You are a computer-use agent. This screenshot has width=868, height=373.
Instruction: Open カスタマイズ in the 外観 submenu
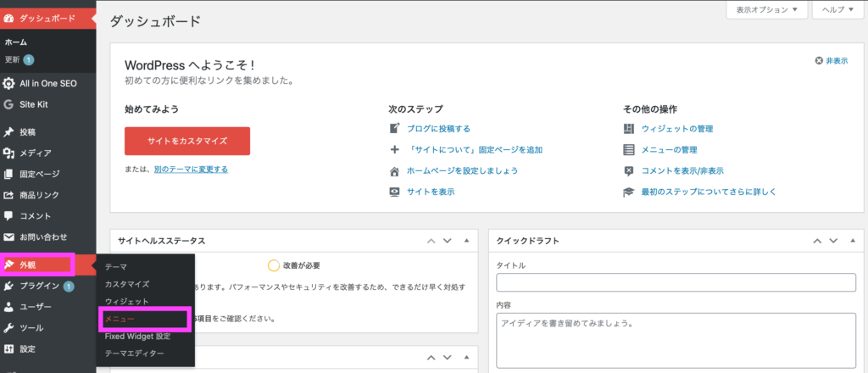[x=127, y=284]
